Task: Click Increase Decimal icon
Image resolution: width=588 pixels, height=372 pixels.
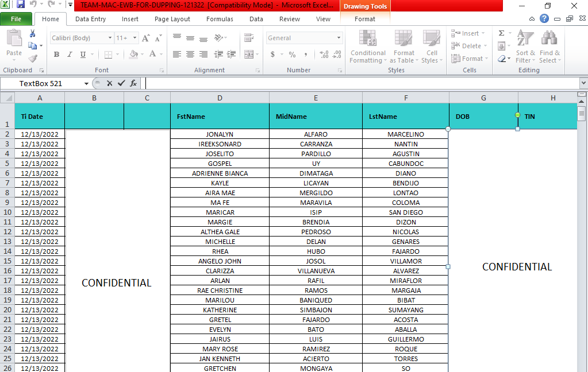Action: click(x=324, y=55)
